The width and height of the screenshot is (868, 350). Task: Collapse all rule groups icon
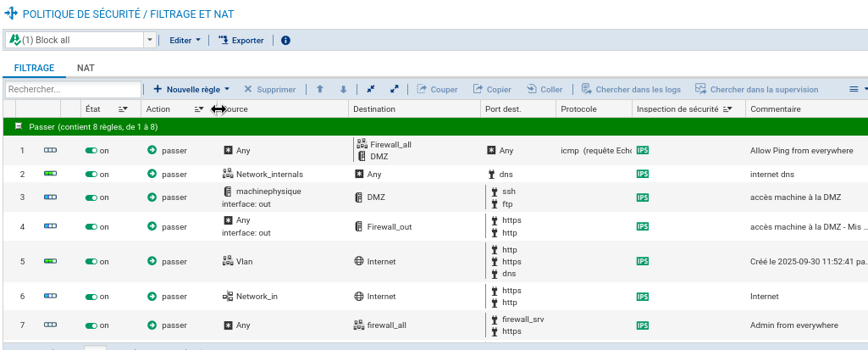point(371,89)
